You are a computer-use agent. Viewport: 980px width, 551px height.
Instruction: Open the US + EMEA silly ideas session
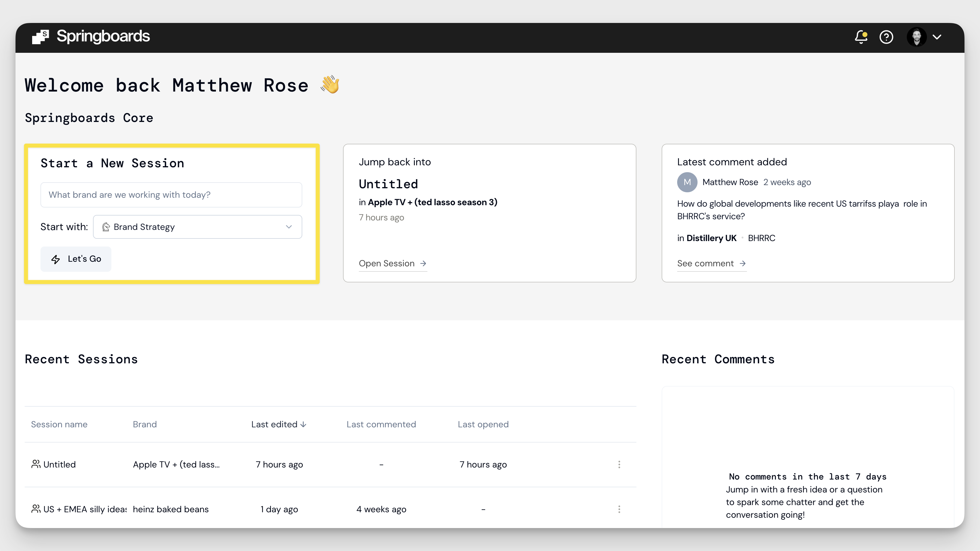[84, 509]
